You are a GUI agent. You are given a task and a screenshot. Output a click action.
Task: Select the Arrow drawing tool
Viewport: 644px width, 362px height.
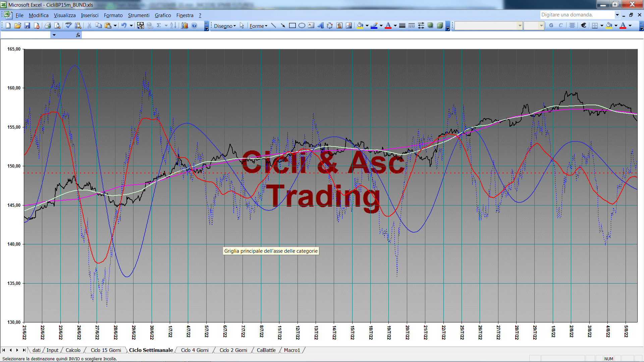click(283, 25)
